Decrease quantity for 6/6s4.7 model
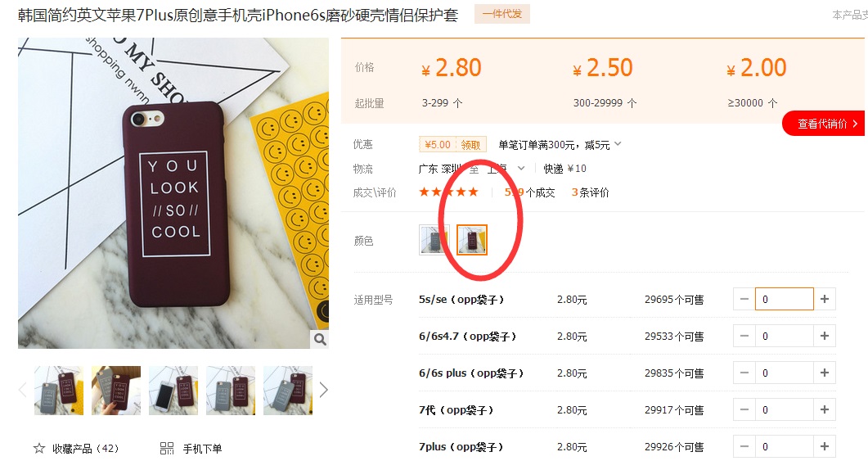The height and width of the screenshot is (470, 868). point(744,336)
